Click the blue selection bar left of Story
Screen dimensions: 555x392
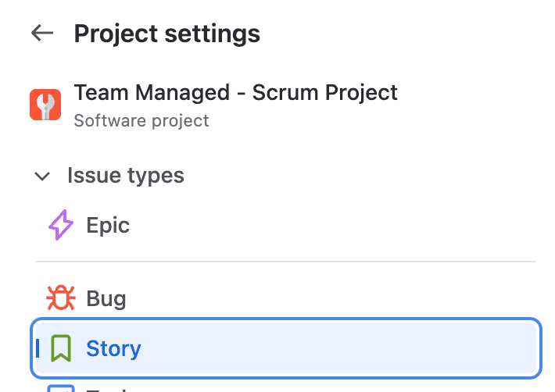(x=38, y=347)
